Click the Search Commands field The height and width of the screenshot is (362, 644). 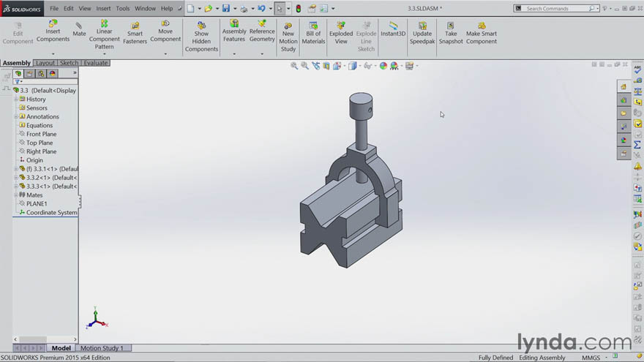pyautogui.click(x=556, y=8)
